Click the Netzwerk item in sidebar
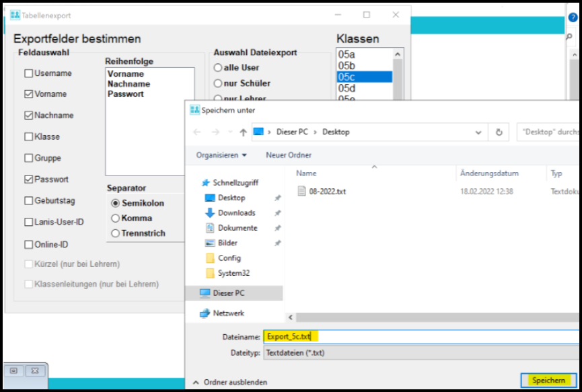Image resolution: width=582 pixels, height=392 pixels. 228,313
